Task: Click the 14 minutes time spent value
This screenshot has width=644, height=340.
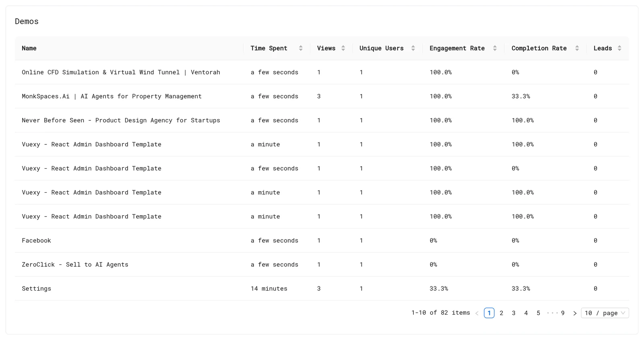Action: click(269, 288)
